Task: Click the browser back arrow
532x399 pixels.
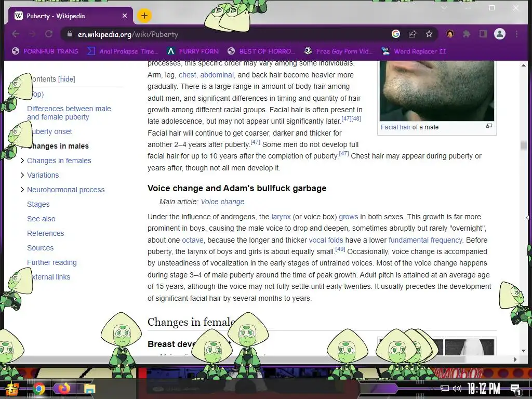Action: [16, 34]
